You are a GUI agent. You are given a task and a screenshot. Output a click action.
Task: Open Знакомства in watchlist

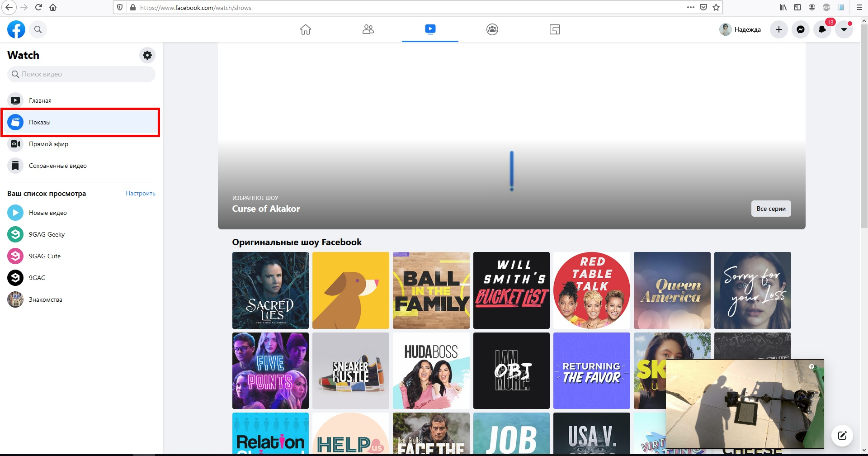click(81, 299)
